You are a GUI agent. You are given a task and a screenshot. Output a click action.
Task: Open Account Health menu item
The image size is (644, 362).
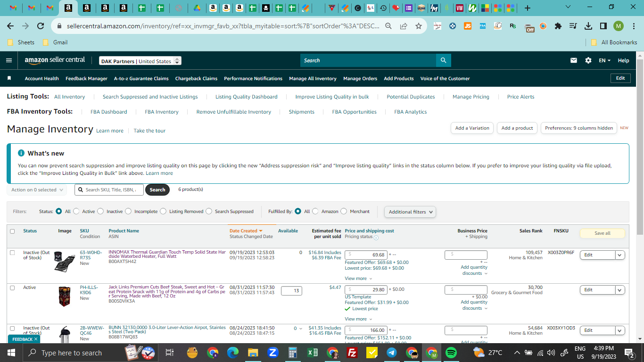(42, 78)
